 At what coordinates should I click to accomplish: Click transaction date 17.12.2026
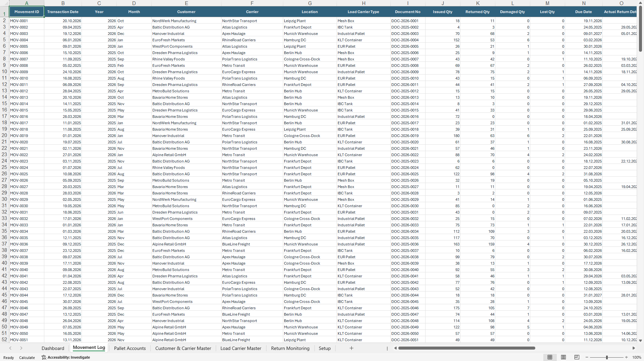pyautogui.click(x=63, y=295)
